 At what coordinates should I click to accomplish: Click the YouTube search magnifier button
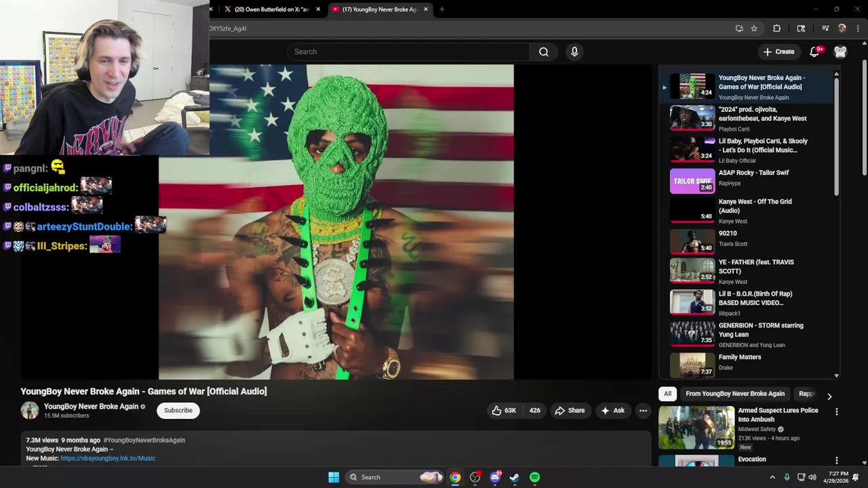(543, 52)
